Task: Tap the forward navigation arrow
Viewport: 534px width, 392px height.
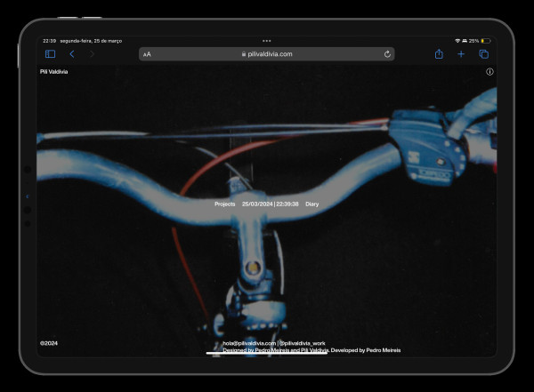Action: (92, 54)
